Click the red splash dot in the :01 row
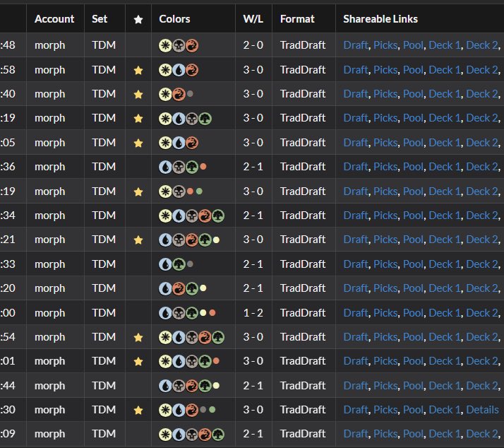The width and height of the screenshot is (504, 448). [216, 361]
